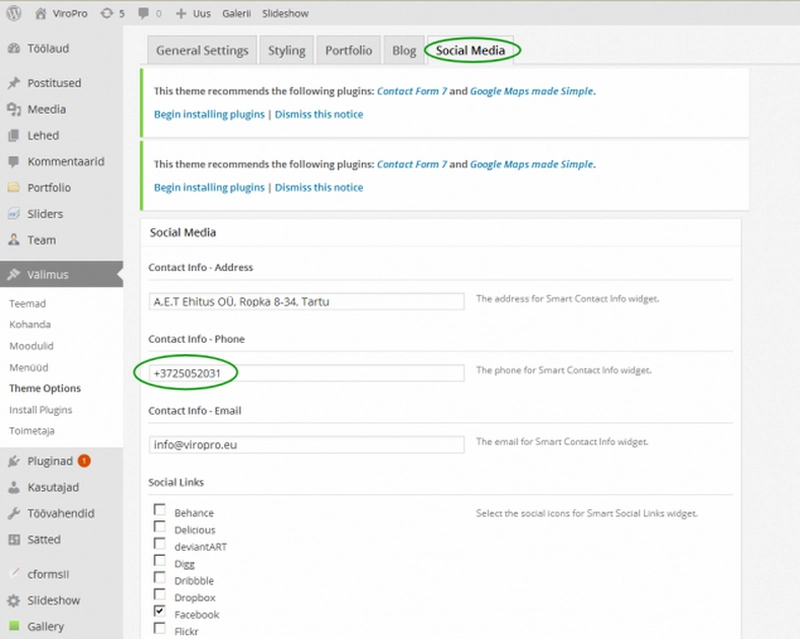
Task: Open Sätted settings in sidebar
Action: [x=44, y=539]
